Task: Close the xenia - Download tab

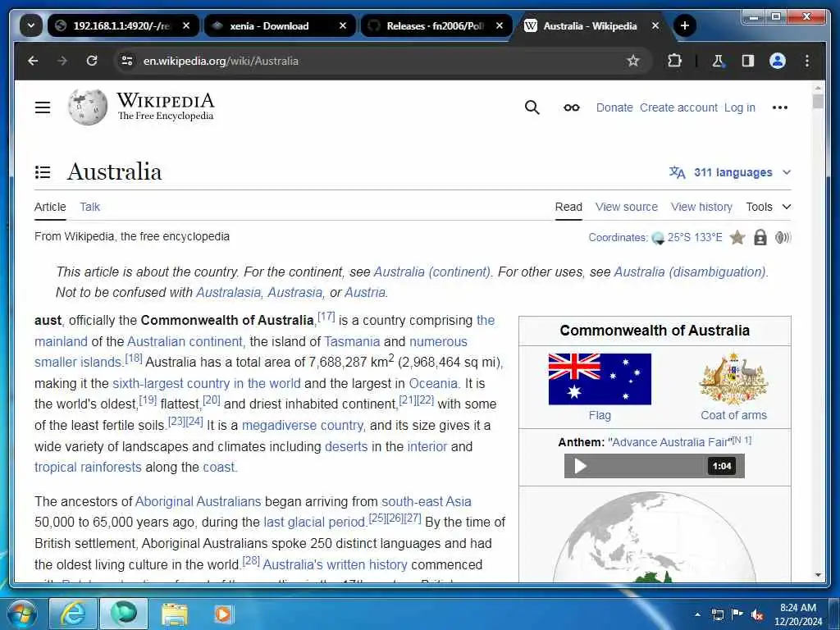Action: coord(343,25)
